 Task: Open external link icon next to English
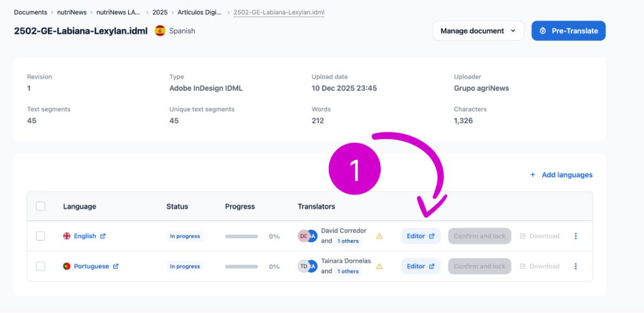pos(103,236)
